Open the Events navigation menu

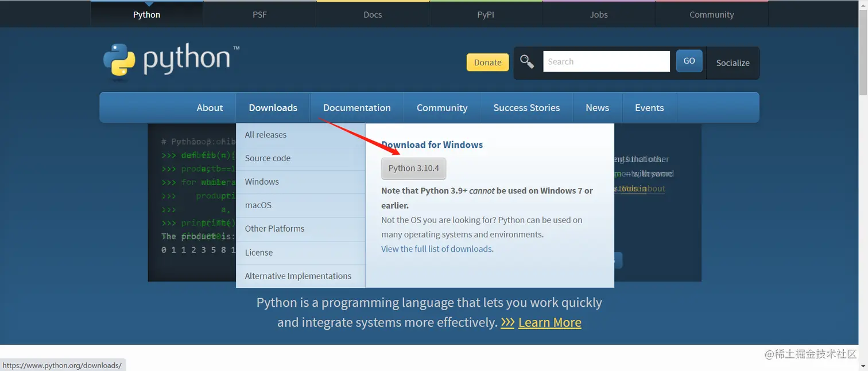coord(649,108)
